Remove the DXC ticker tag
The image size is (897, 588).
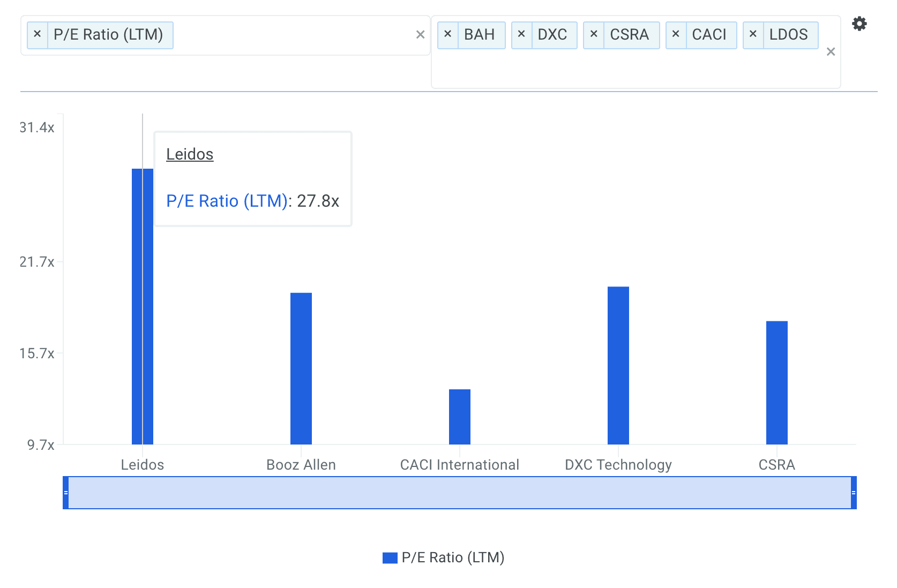521,35
